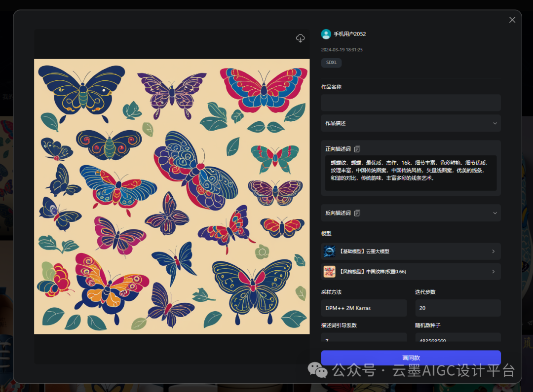
Task: Click the 采样方法 DPM++ 2M Karras field
Action: [x=364, y=308]
